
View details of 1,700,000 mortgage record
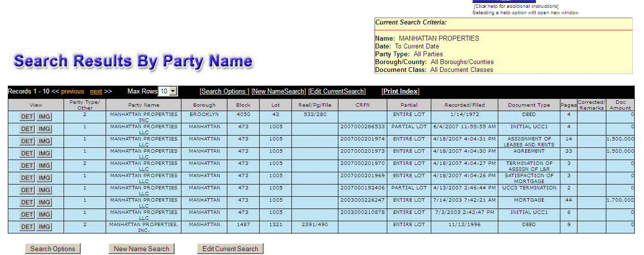pyautogui.click(x=27, y=202)
